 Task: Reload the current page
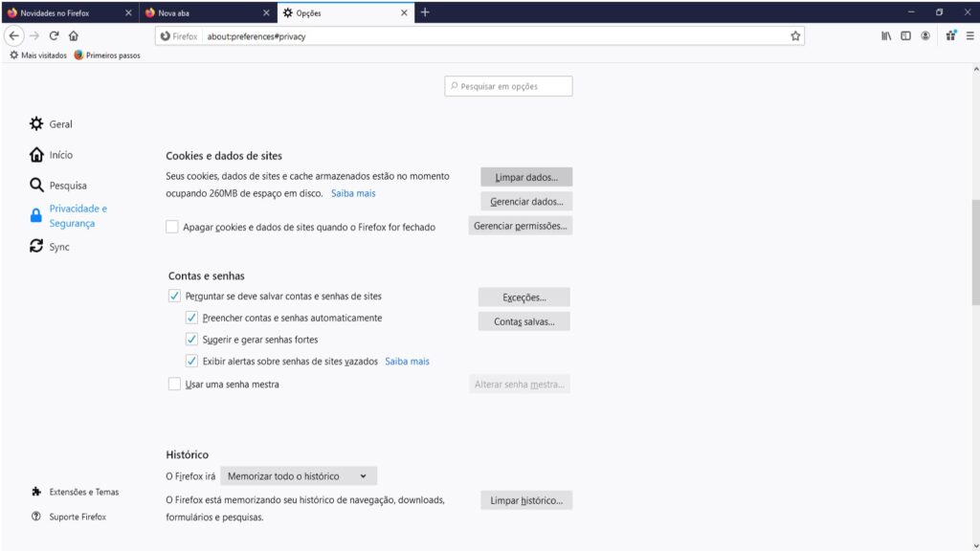point(55,36)
